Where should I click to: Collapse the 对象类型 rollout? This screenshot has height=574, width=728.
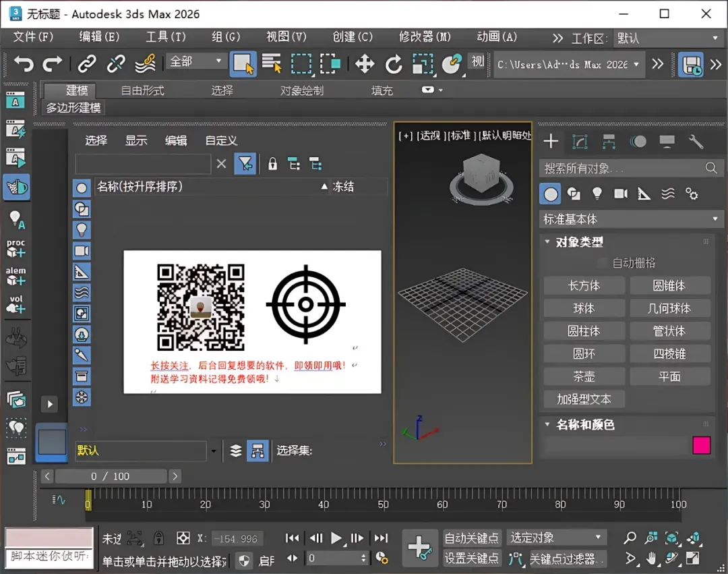(x=578, y=242)
